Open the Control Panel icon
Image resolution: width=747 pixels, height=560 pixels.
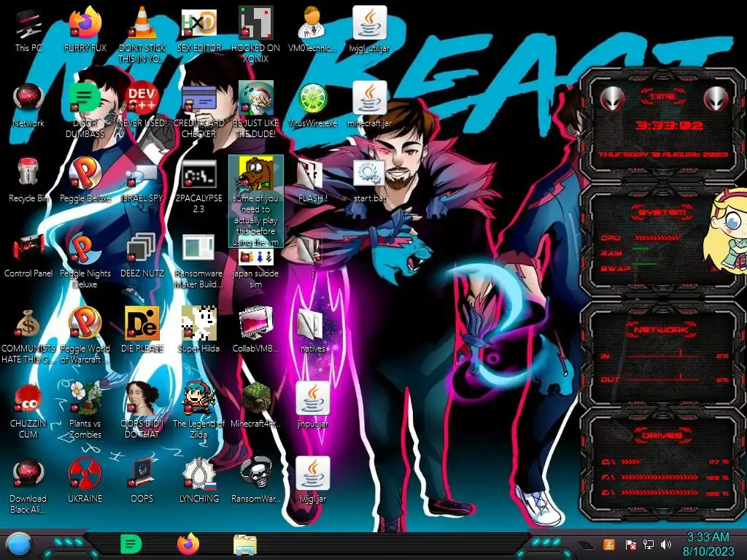point(28,249)
